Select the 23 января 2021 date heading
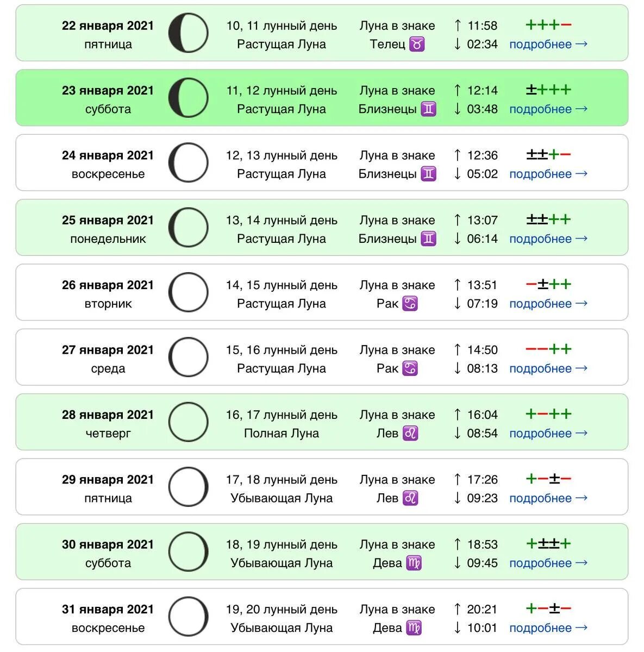Screen dimensions: 644x652 click(108, 91)
